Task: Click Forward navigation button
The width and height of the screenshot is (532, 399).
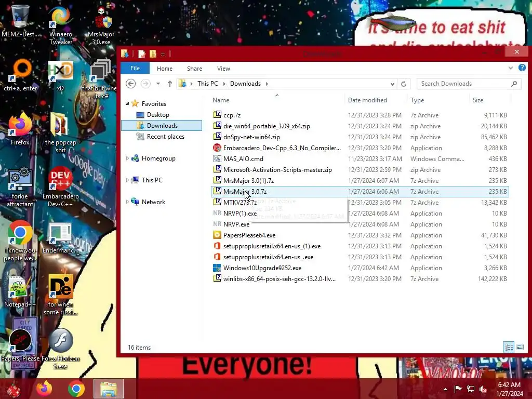Action: click(x=145, y=84)
